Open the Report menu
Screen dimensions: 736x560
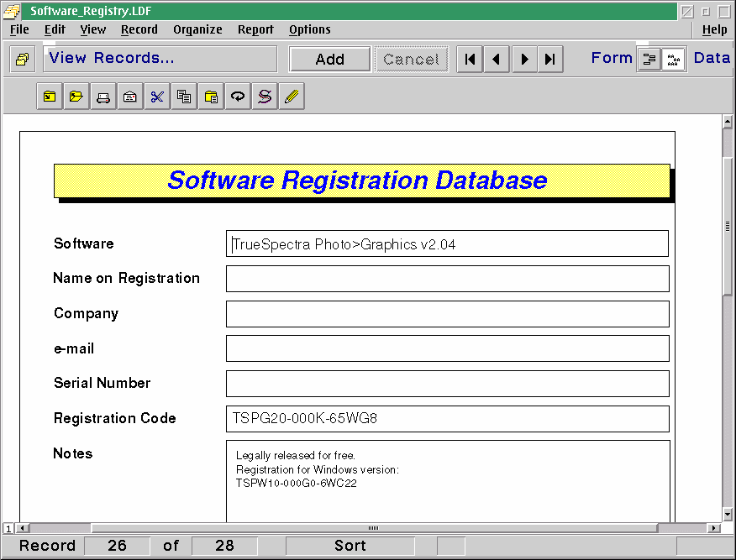(255, 29)
